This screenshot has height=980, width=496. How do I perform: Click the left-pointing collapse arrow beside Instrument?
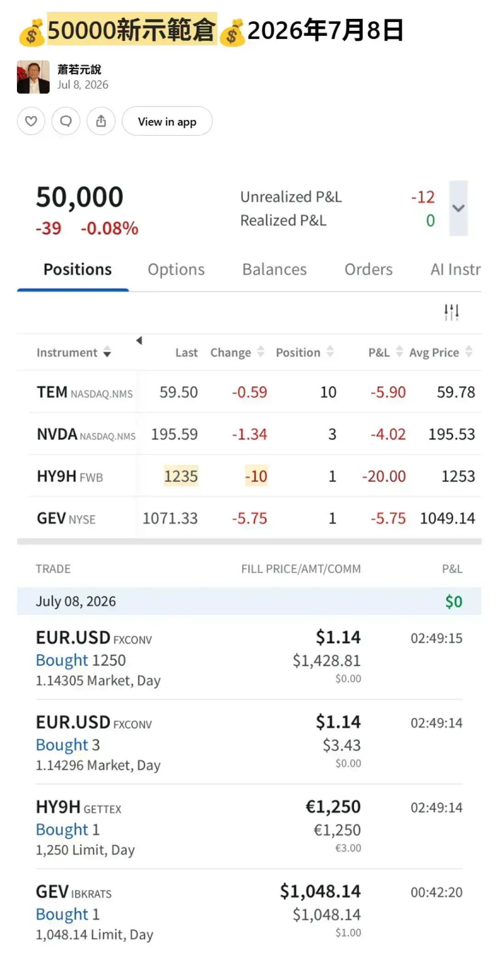click(x=139, y=340)
